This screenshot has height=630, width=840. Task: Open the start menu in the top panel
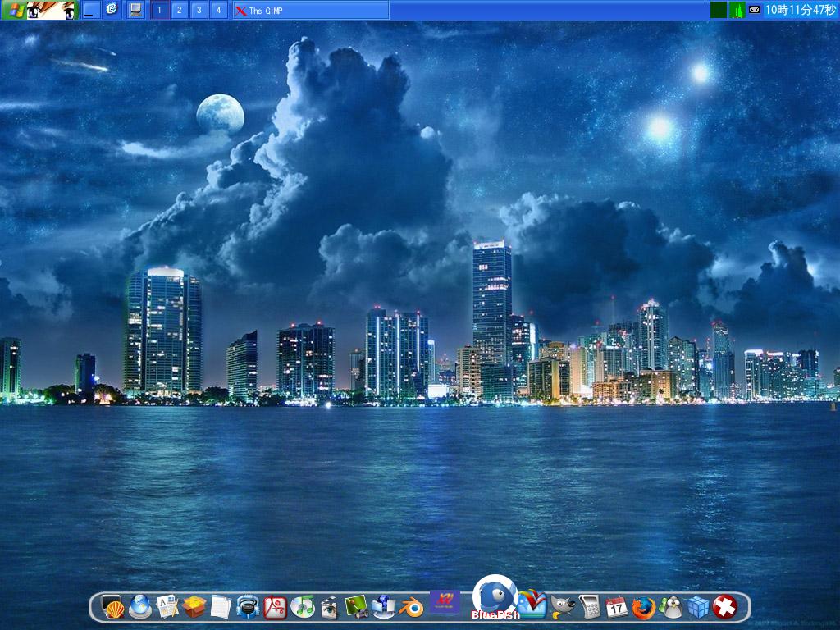pos(15,9)
